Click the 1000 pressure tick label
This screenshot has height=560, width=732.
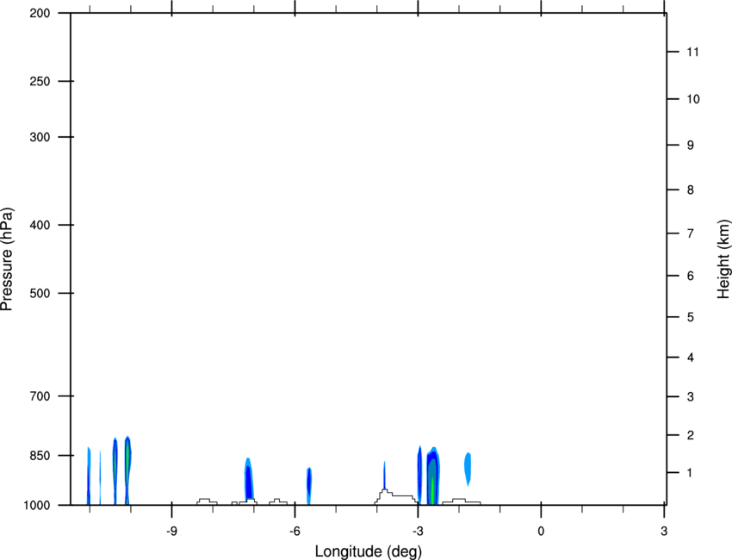pyautogui.click(x=37, y=506)
